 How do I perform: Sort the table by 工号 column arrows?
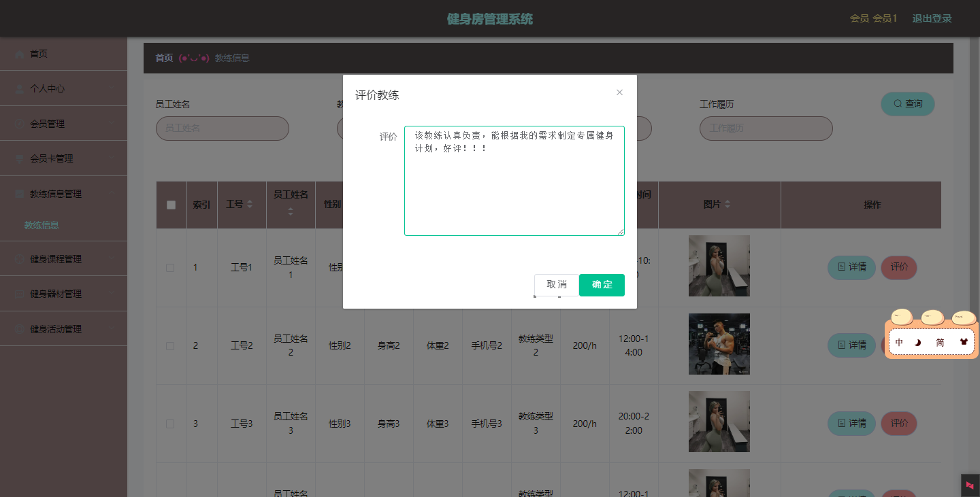pyautogui.click(x=249, y=205)
